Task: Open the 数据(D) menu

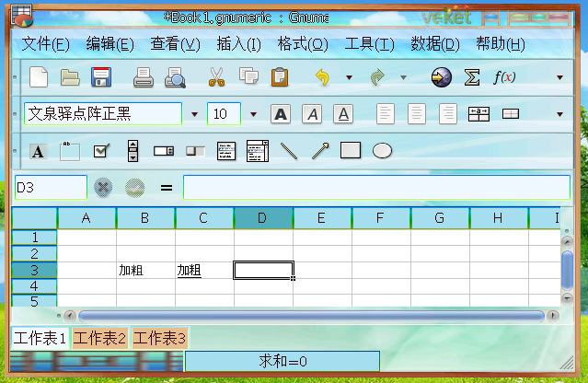Action: (435, 44)
